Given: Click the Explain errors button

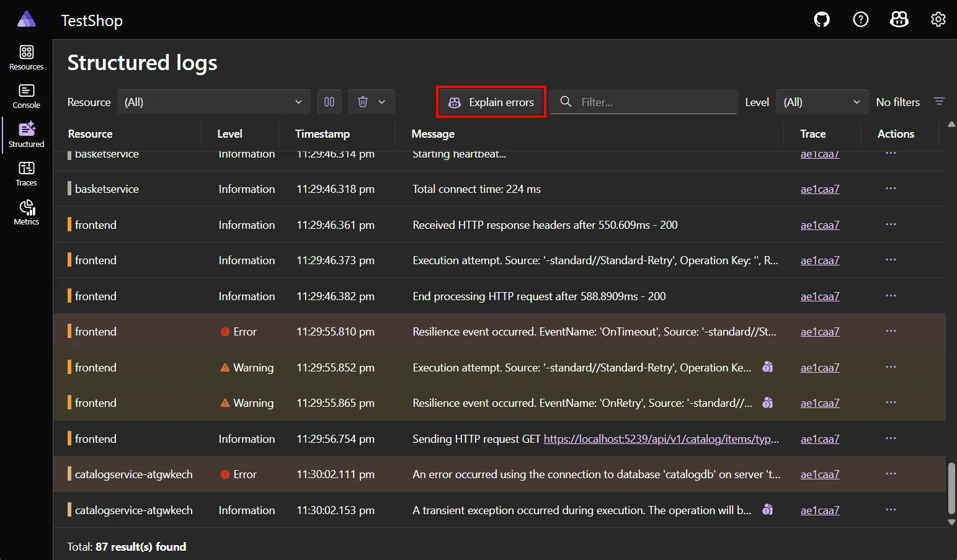Looking at the screenshot, I should click(491, 102).
